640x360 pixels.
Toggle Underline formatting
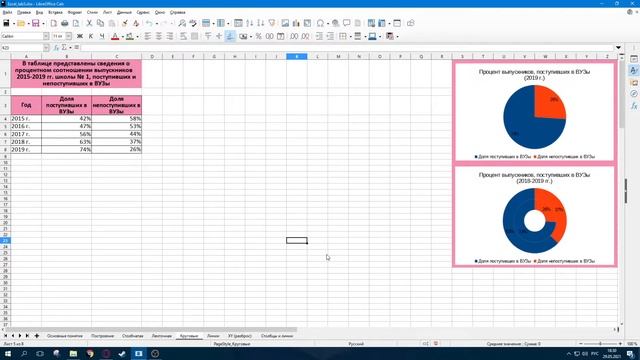(102, 36)
